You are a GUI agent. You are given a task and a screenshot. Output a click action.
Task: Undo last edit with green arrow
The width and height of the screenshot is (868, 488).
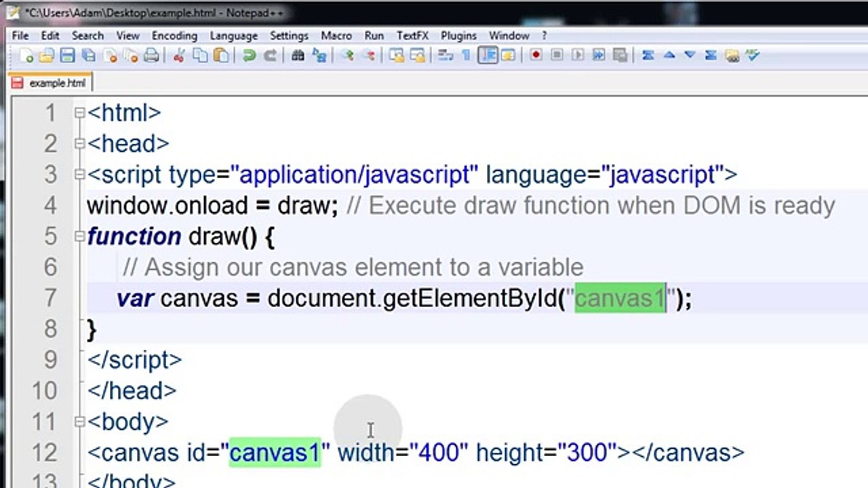[249, 56]
